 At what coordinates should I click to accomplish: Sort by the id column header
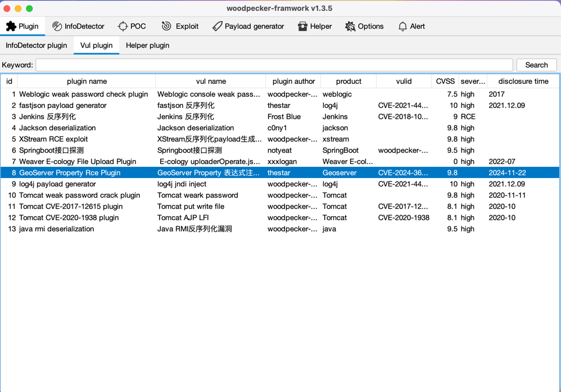point(9,81)
